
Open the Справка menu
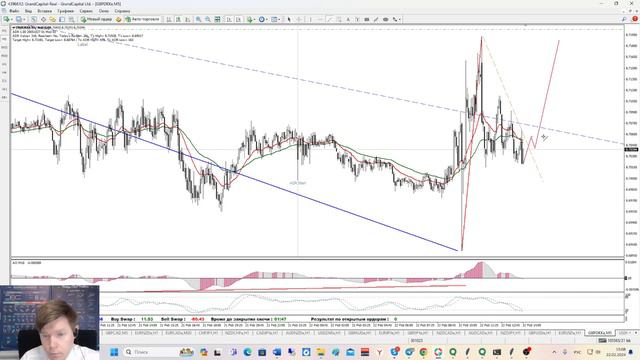pyautogui.click(x=122, y=11)
